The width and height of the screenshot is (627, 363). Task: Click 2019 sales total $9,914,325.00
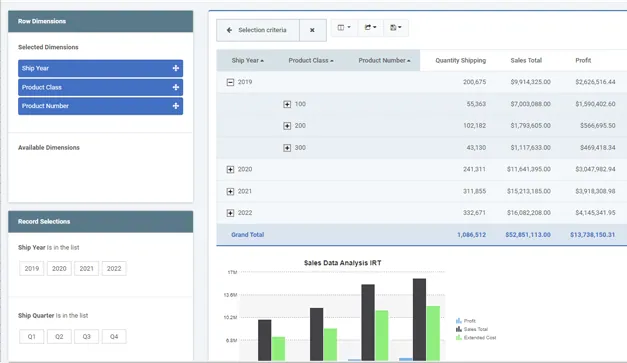click(x=530, y=82)
